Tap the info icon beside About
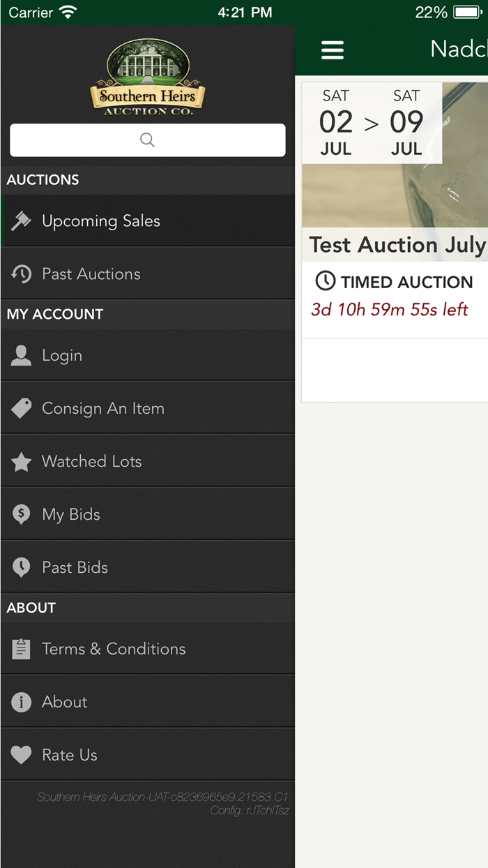488x868 pixels. click(x=21, y=701)
